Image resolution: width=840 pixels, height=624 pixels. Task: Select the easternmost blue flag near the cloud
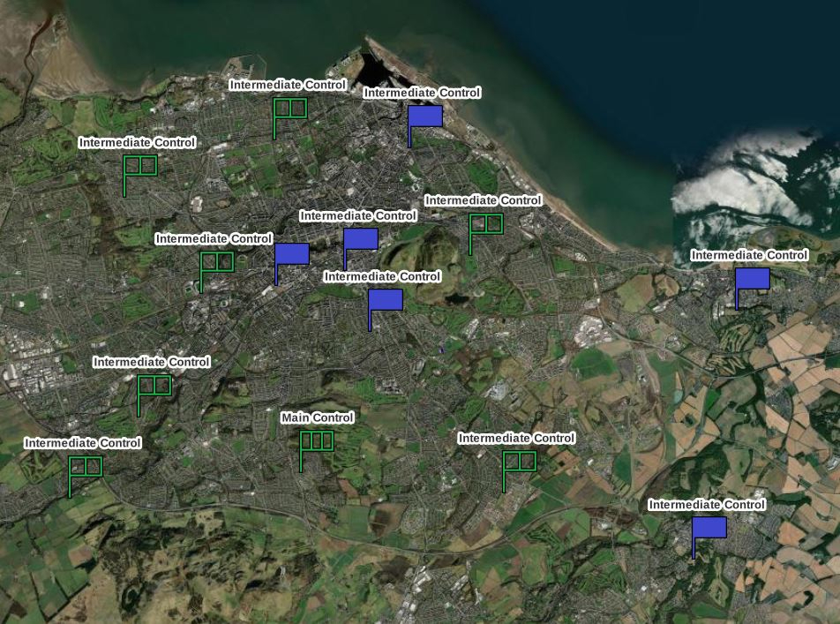pos(752,279)
